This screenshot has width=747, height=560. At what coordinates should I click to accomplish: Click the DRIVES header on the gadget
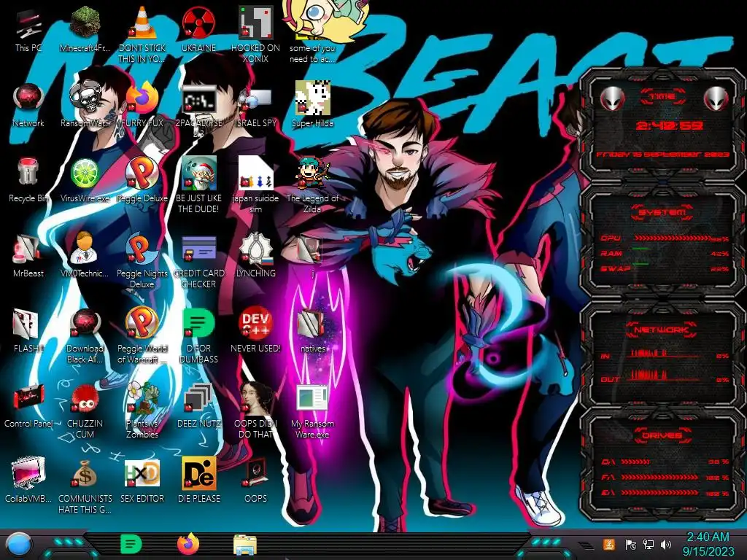pyautogui.click(x=662, y=435)
